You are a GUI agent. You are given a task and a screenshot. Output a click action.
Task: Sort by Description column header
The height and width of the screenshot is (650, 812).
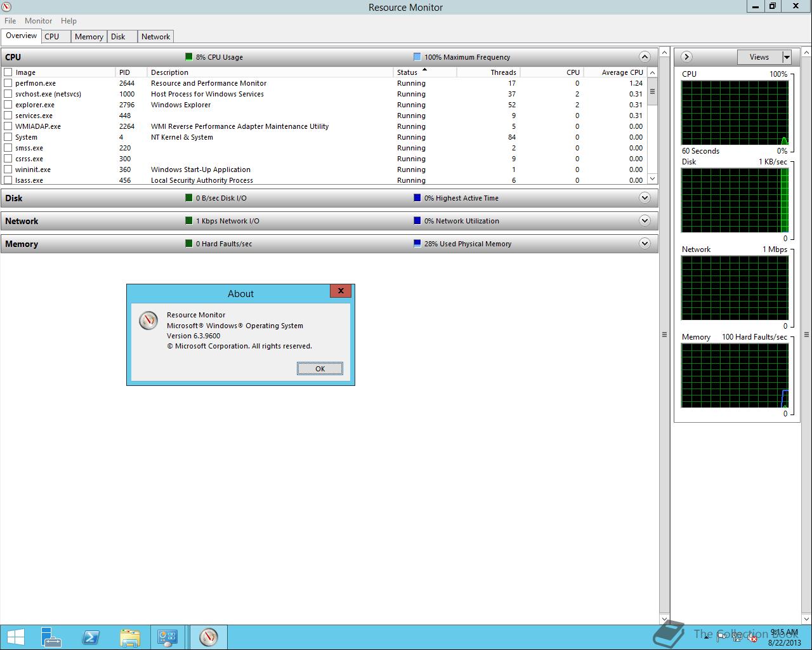pos(270,72)
